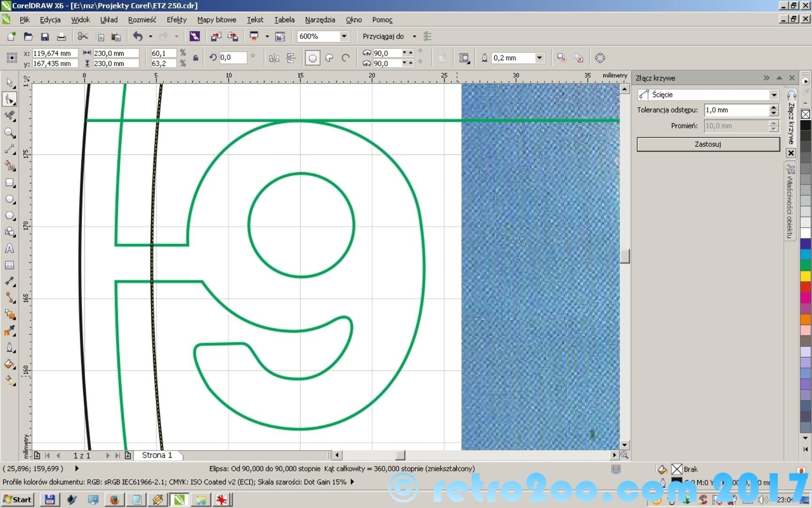This screenshot has height=508, width=812.
Task: Open the Efekty menu
Action: pos(176,20)
